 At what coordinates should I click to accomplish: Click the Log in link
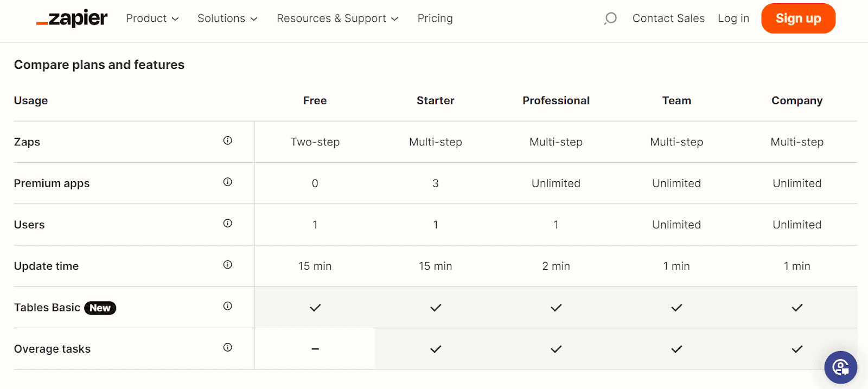tap(733, 18)
